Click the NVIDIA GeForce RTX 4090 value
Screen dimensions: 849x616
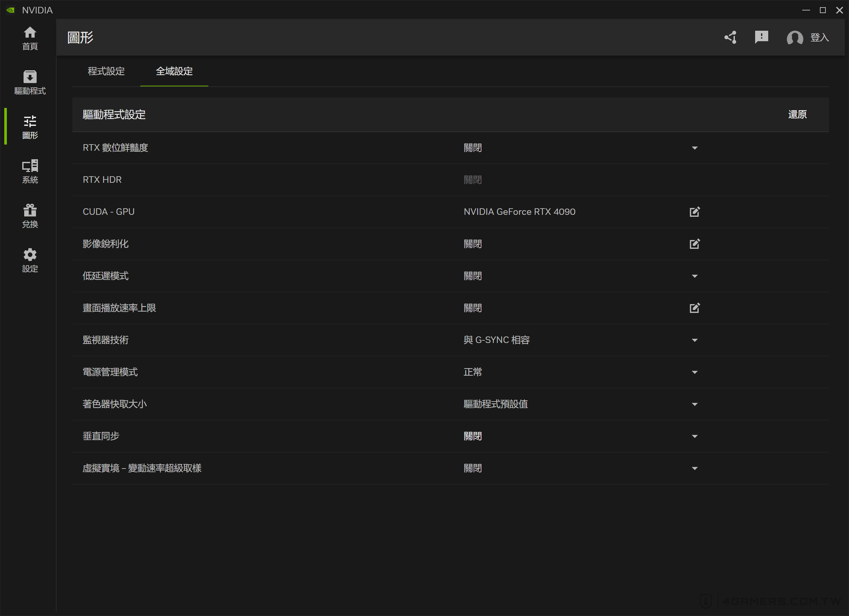(x=519, y=212)
